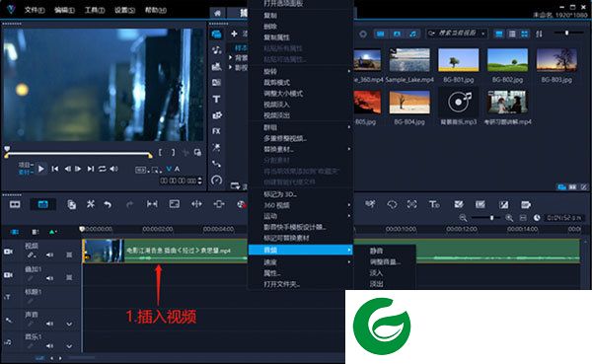Zoom out the timeline
592x364 pixels.
(x=463, y=218)
